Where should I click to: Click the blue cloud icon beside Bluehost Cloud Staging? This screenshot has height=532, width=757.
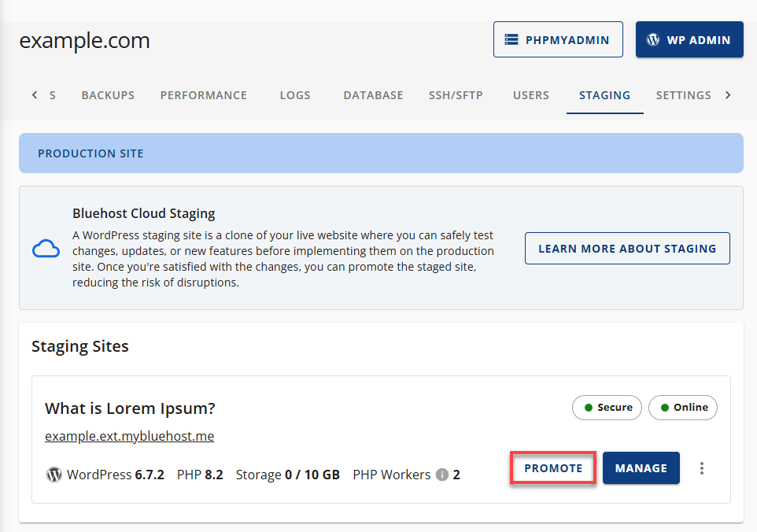(46, 248)
